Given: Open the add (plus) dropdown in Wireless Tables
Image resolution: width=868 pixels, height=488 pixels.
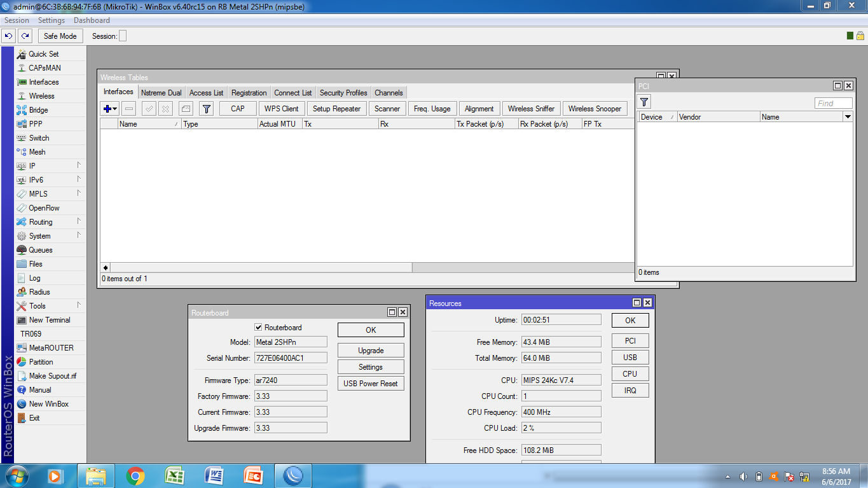Looking at the screenshot, I should click(x=110, y=109).
